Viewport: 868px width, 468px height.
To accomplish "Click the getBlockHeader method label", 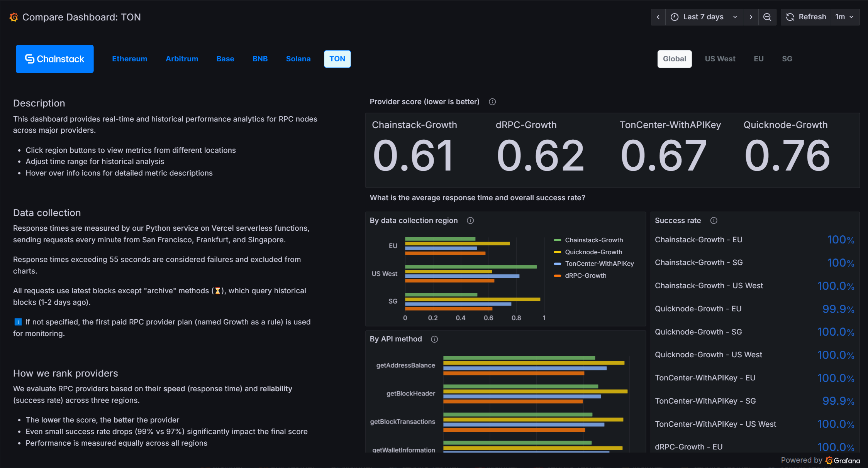I will [x=411, y=394].
